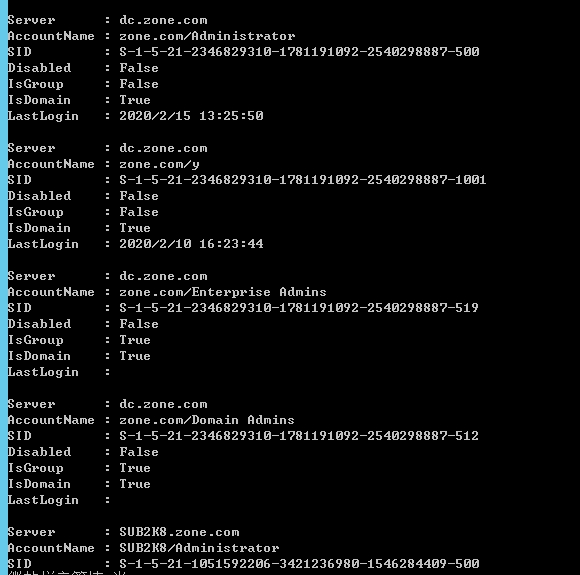Click the SID ending in 512

(299, 436)
